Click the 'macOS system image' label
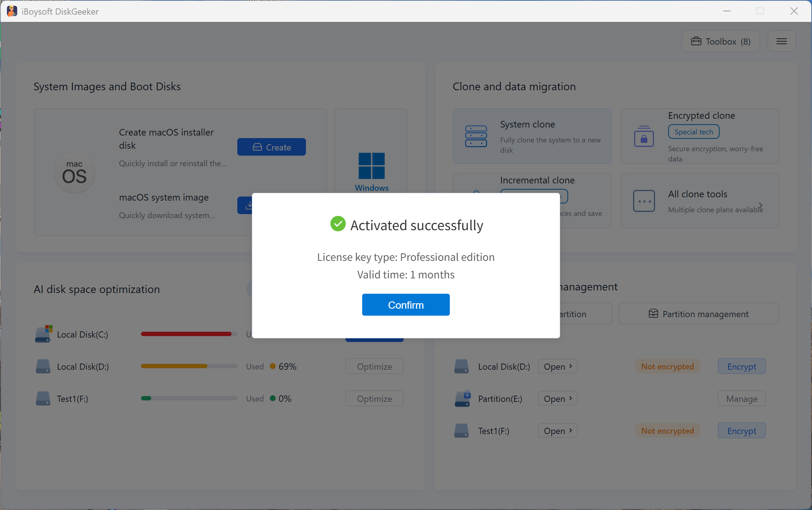812x510 pixels. (x=164, y=197)
